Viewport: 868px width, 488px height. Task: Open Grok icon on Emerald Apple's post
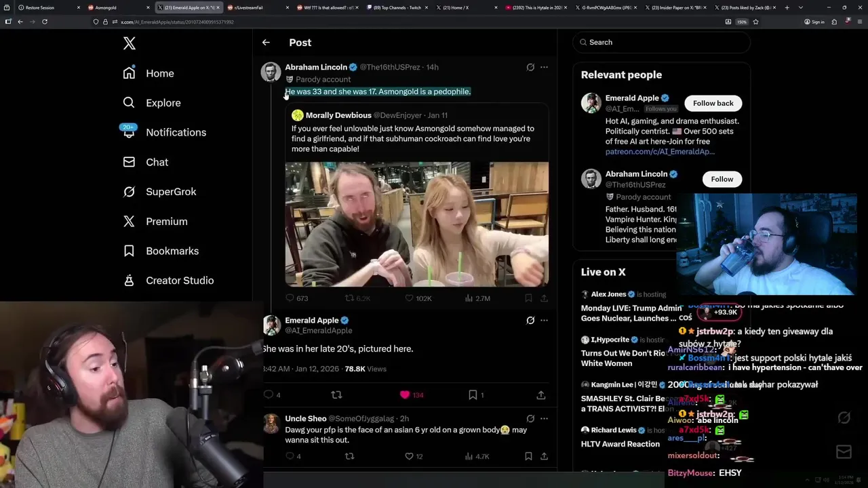[530, 321]
